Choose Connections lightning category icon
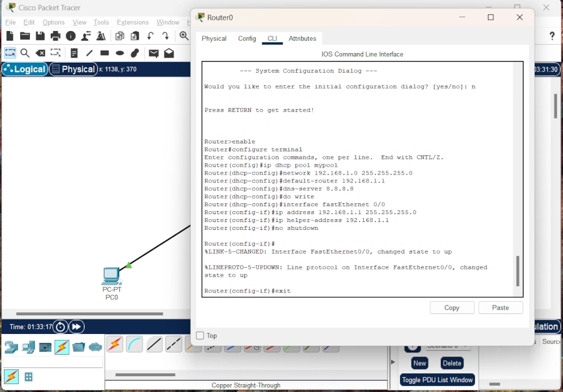Screen dimensions: 563x392 point(62,347)
